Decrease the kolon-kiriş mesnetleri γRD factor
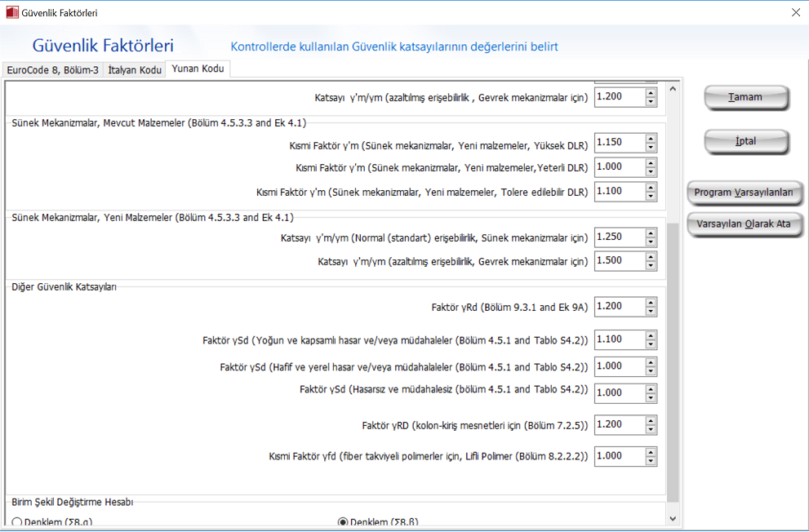 point(651,429)
